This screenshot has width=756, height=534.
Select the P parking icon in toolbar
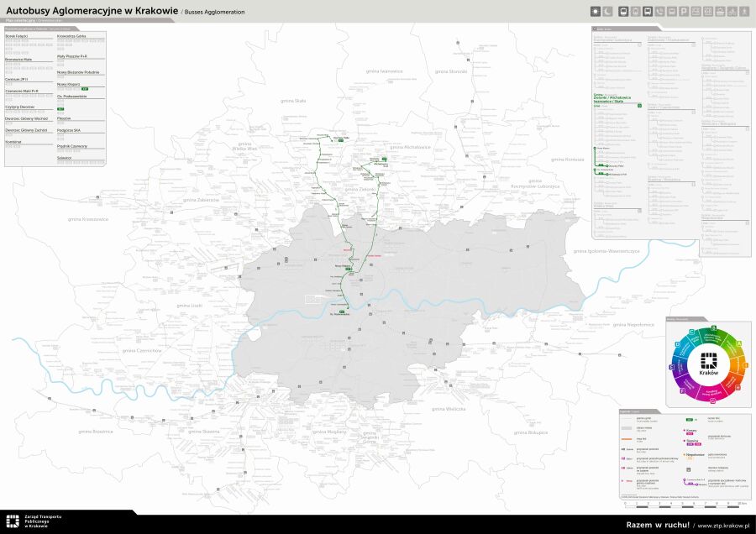(x=683, y=10)
